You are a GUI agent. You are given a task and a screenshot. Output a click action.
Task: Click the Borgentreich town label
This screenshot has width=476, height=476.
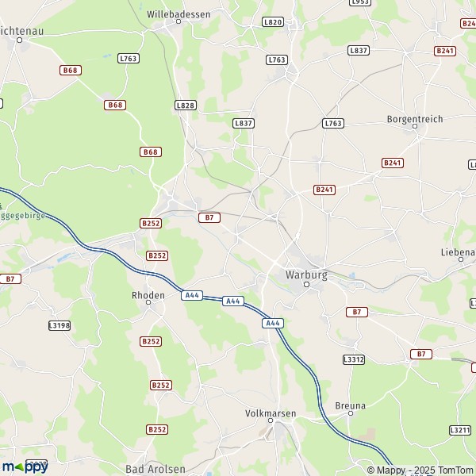point(415,119)
